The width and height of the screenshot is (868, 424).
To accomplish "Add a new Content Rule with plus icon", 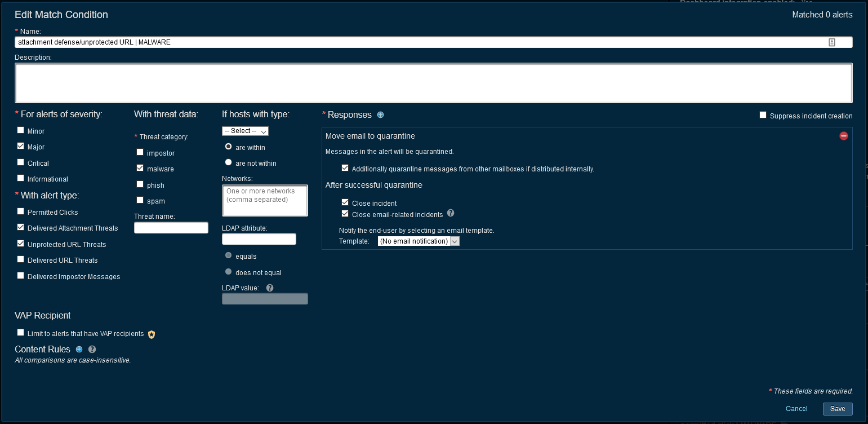I will tap(79, 350).
